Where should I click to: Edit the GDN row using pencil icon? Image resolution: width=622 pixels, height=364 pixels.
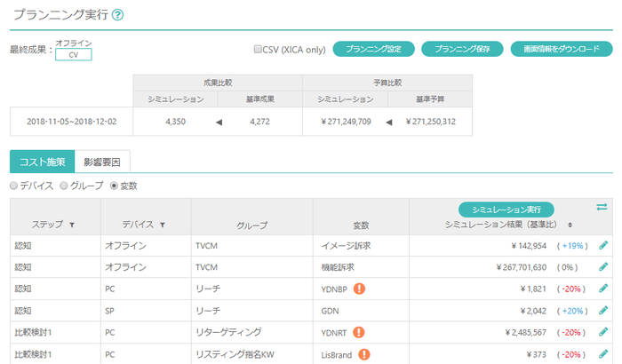[603, 311]
